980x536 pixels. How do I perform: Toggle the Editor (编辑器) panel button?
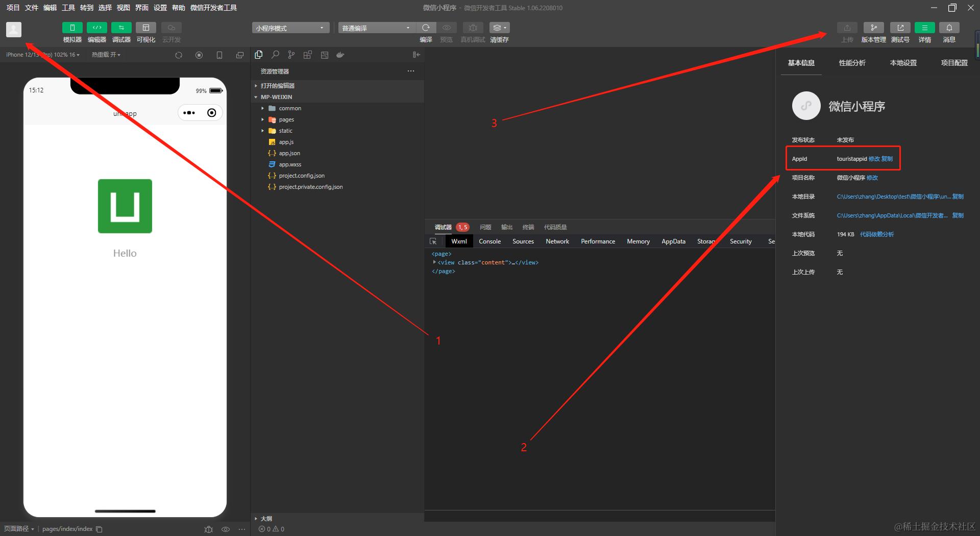(96, 28)
